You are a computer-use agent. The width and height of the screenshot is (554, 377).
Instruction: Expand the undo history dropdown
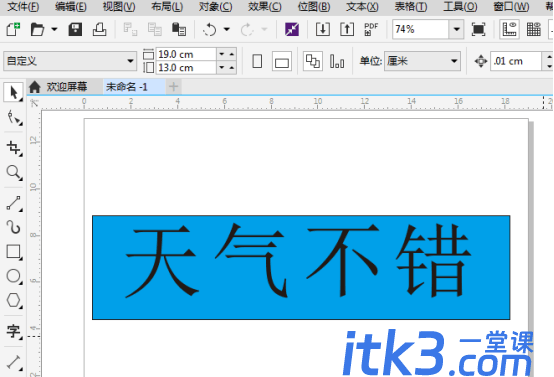tap(226, 29)
